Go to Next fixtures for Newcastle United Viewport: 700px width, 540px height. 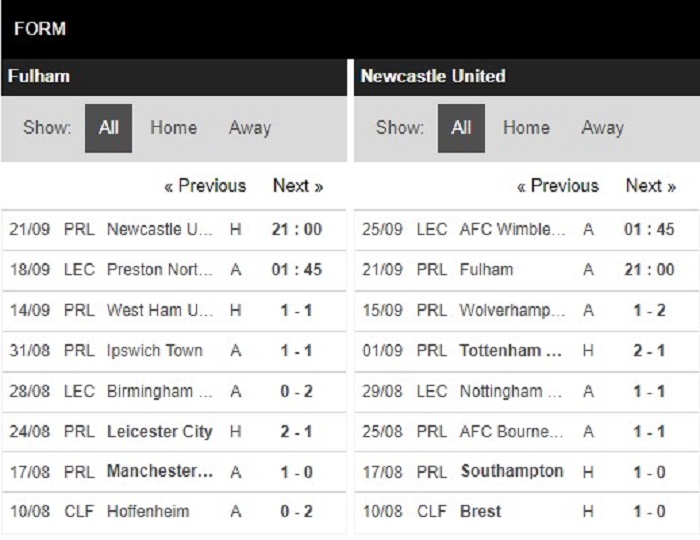coord(650,186)
